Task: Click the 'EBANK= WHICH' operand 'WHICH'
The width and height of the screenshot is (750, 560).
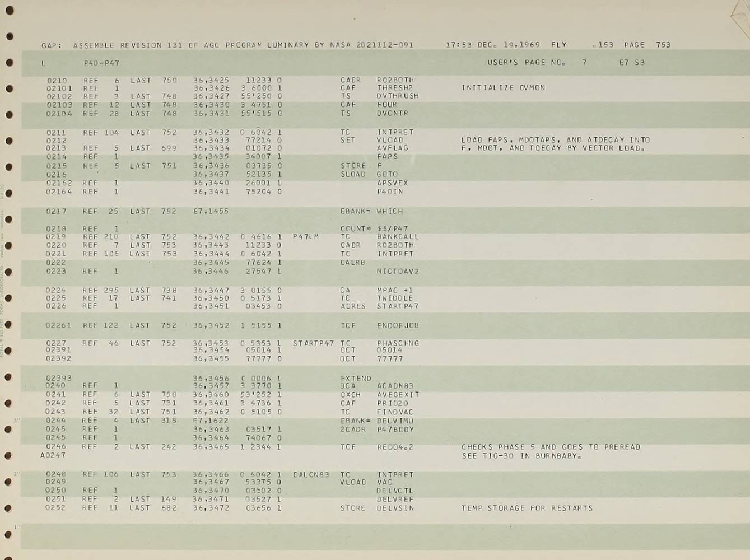Action: click(x=390, y=211)
